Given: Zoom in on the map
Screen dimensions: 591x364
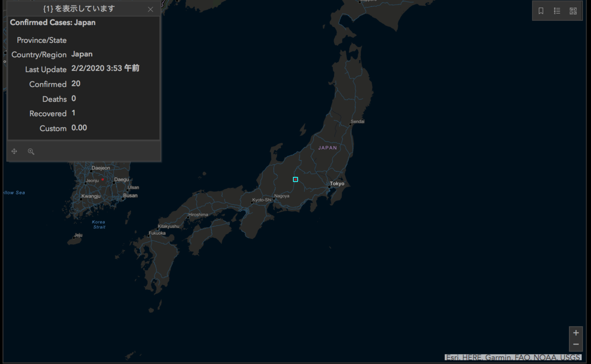Looking at the screenshot, I should click(x=576, y=333).
